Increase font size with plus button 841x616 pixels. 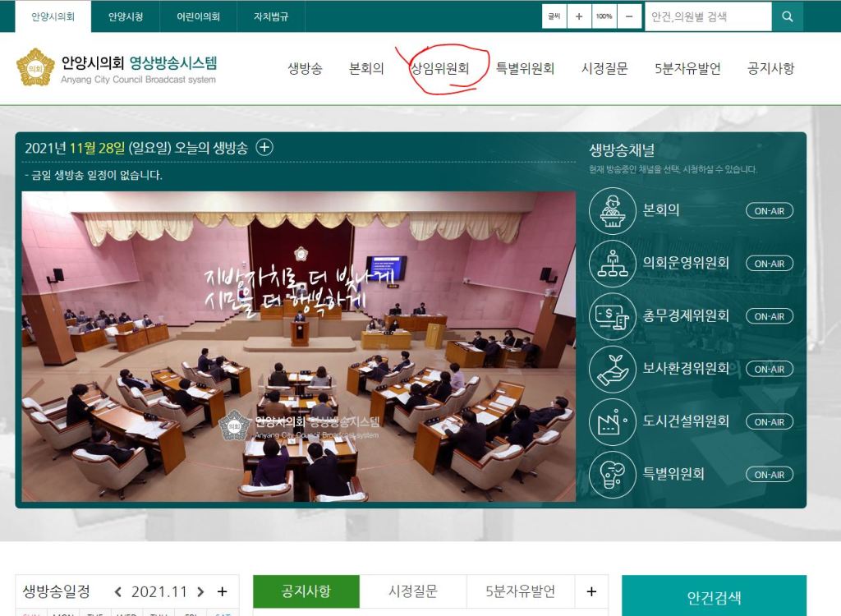(579, 16)
